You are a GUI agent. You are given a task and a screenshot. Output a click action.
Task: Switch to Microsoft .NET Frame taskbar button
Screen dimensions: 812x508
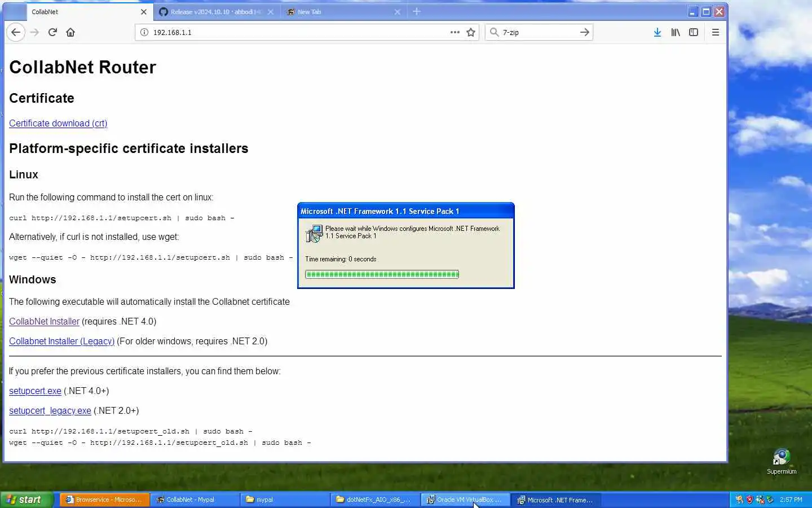[555, 500]
